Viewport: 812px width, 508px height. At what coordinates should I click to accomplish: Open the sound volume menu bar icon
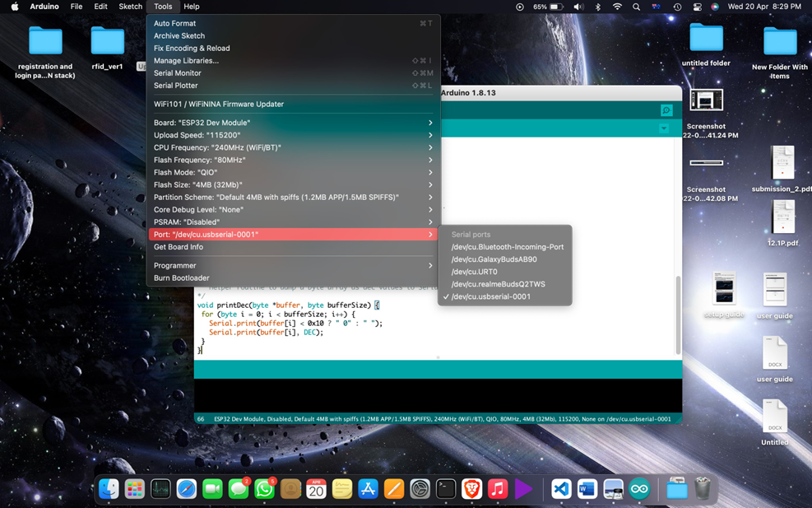(x=578, y=7)
